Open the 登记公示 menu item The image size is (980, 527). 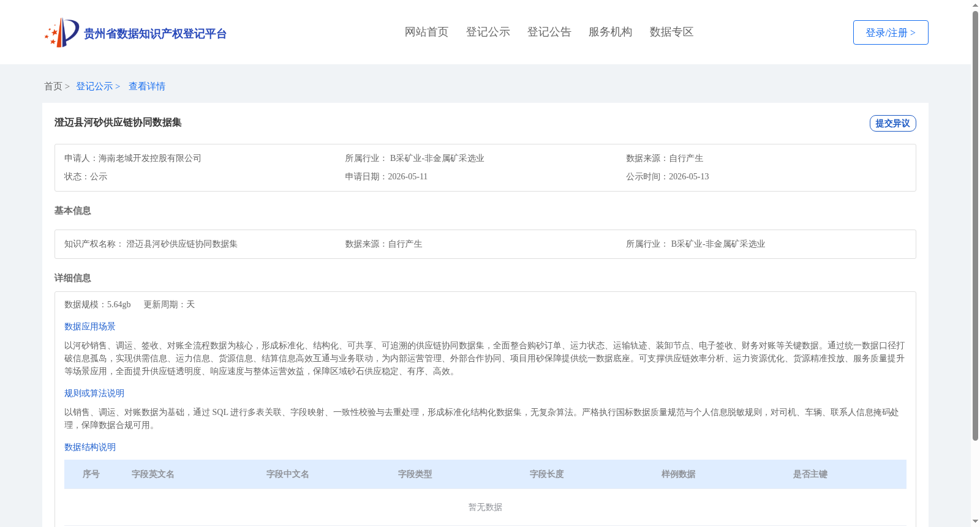click(x=488, y=32)
